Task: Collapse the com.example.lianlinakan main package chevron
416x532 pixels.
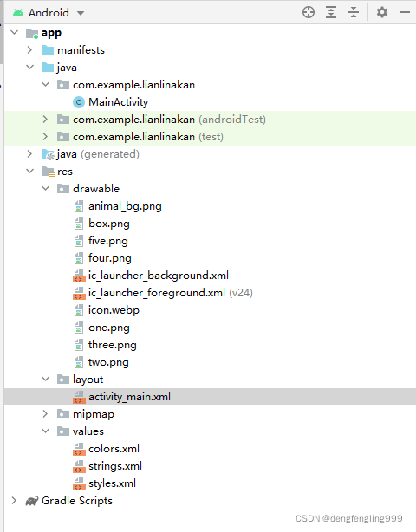Action: pos(45,85)
